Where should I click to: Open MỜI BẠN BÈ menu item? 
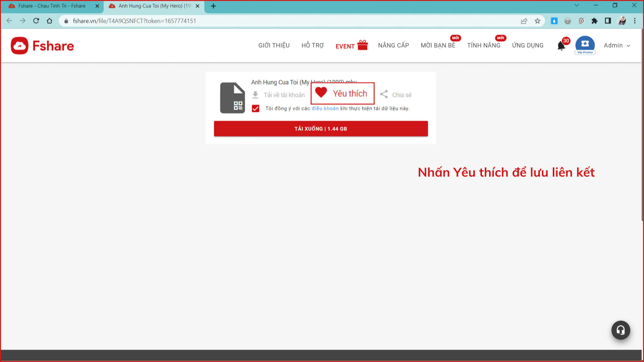pyautogui.click(x=438, y=46)
